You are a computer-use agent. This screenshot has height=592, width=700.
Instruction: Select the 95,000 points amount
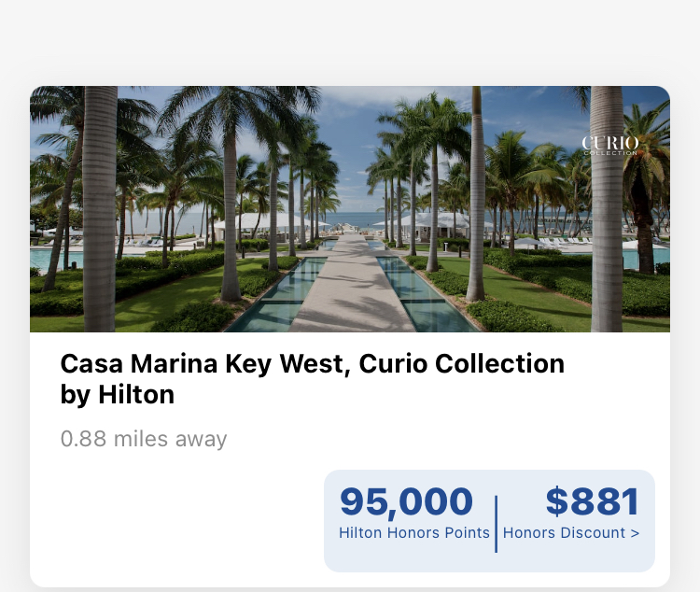[x=406, y=502]
